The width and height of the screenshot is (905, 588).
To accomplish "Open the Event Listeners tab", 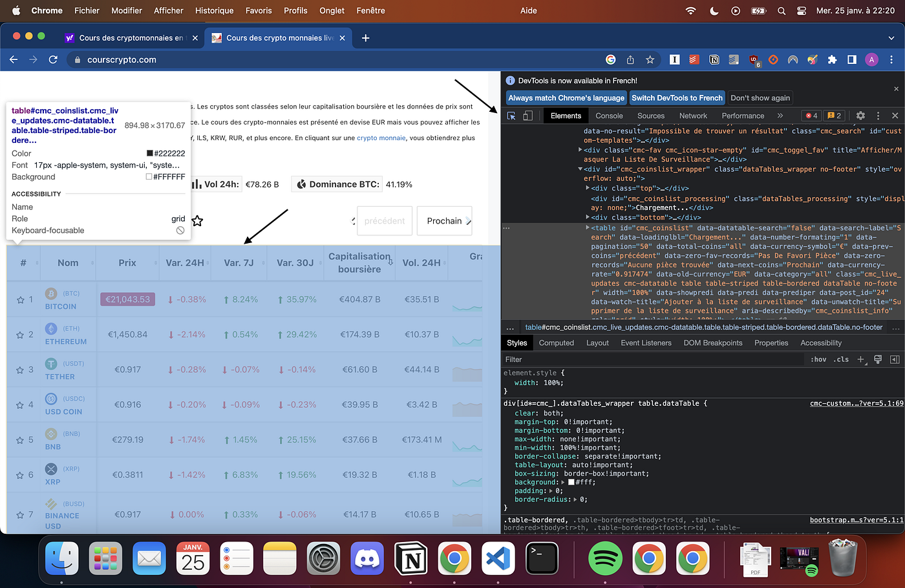I will coord(646,343).
